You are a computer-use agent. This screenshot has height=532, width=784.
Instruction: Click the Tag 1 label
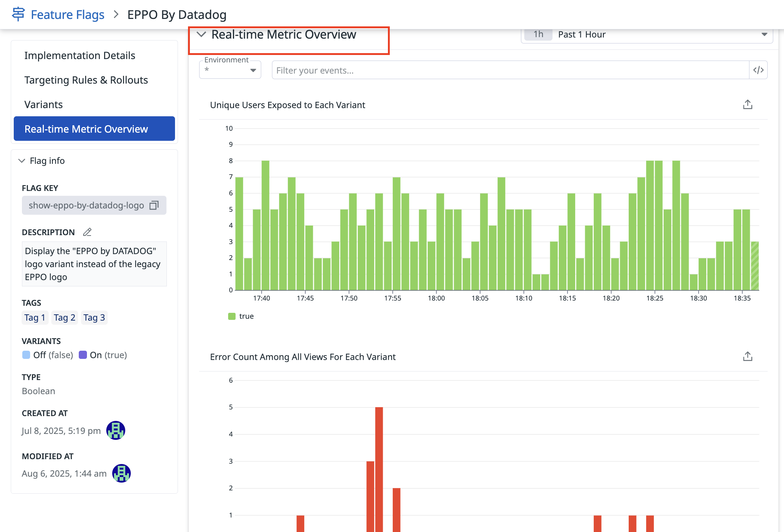point(35,318)
